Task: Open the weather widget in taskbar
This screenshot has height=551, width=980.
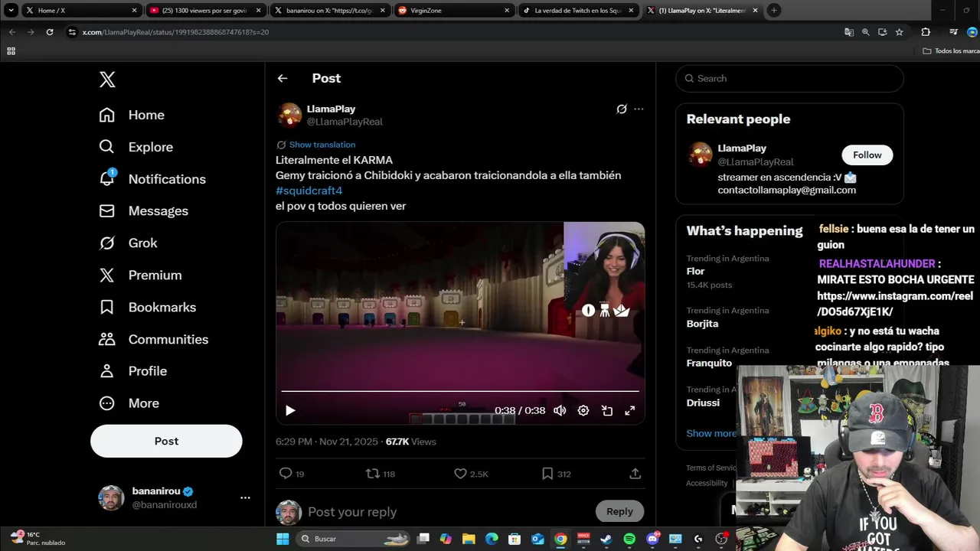Action: point(37,538)
